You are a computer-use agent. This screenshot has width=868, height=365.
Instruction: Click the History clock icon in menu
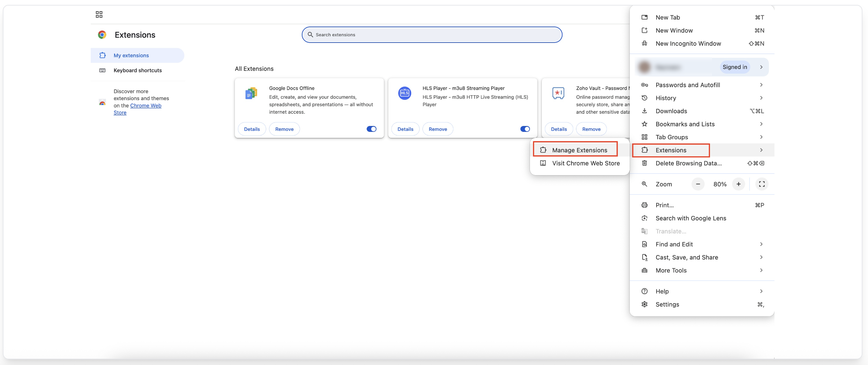point(644,98)
